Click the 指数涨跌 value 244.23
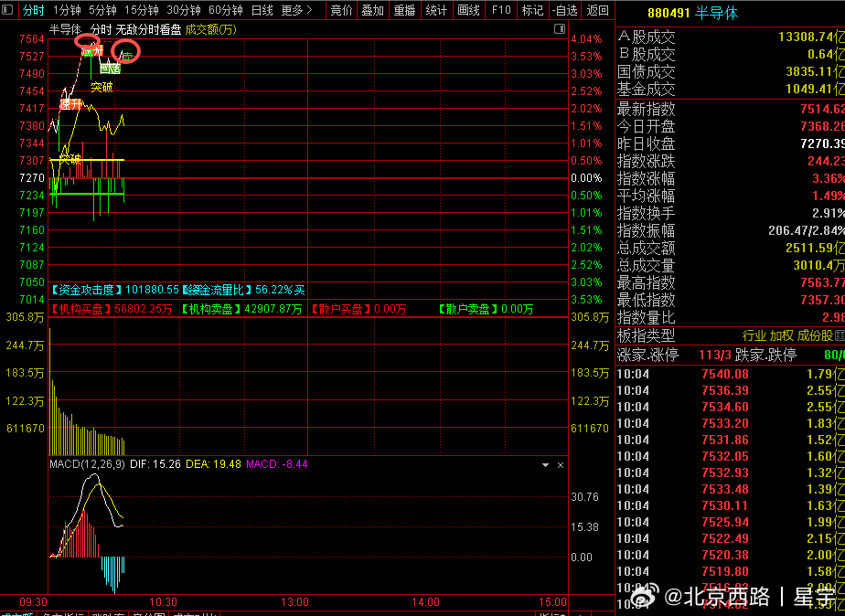 pyautogui.click(x=826, y=161)
